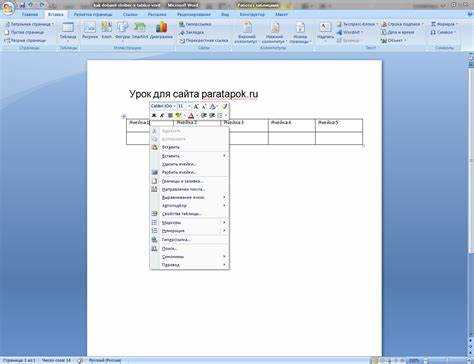
Task: Pick the text highlight color in mini toolbar
Action: pyautogui.click(x=180, y=115)
